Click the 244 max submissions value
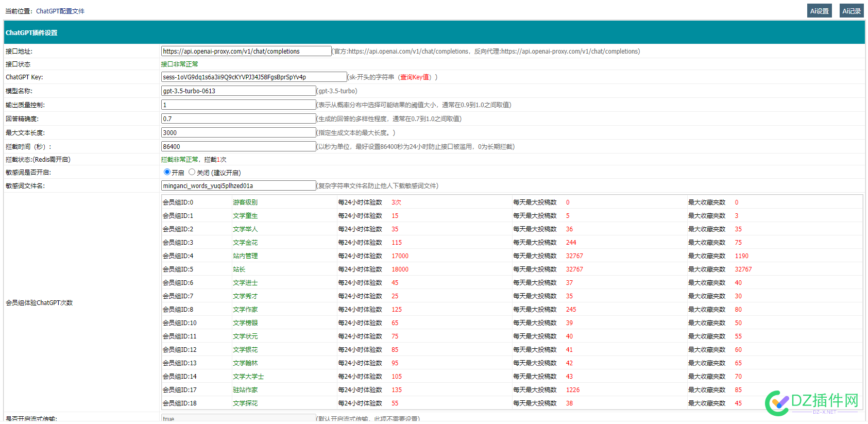Viewport: 868px width, 424px height. click(571, 243)
